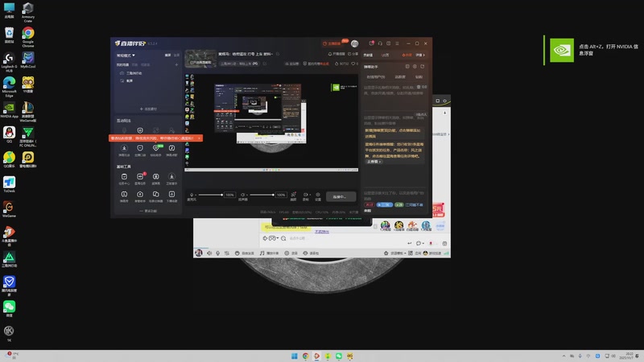Add a new scene with the plus icon
The height and width of the screenshot is (362, 644).
pyautogui.click(x=176, y=64)
